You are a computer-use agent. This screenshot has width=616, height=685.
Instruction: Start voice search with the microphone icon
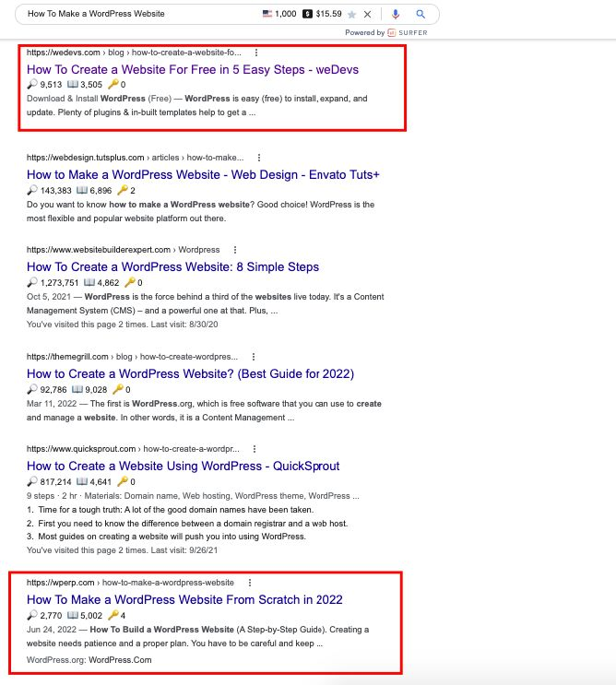pyautogui.click(x=396, y=14)
